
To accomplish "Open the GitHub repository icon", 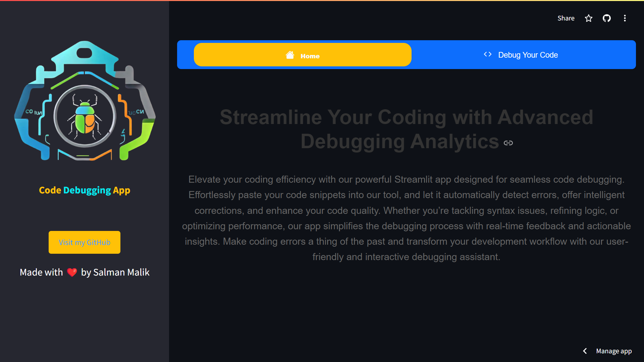I will tap(607, 18).
